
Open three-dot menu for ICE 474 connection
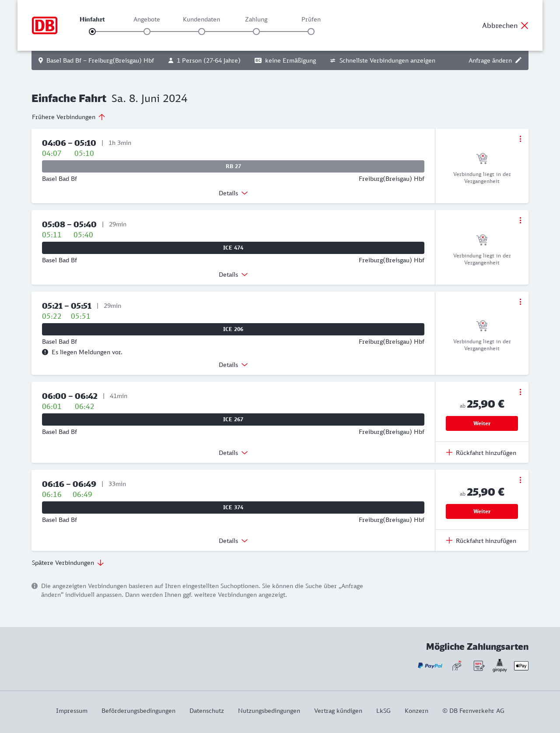(x=520, y=220)
